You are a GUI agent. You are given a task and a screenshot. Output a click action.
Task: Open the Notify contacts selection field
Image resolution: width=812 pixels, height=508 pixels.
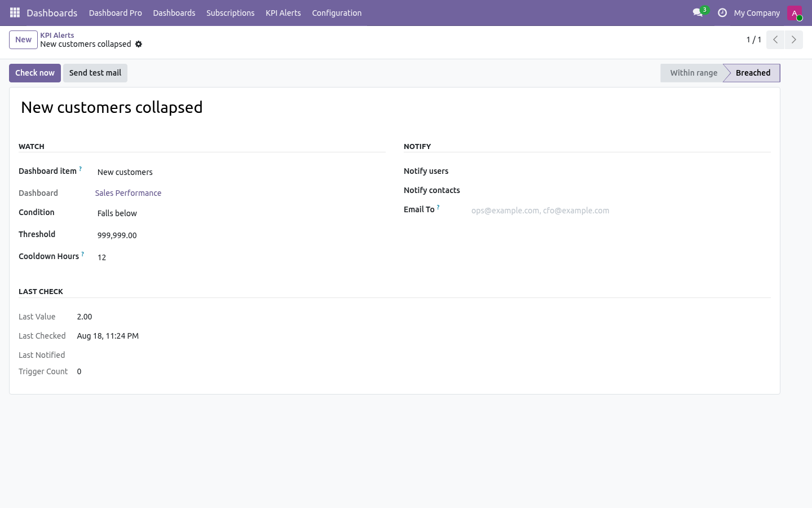click(620, 190)
